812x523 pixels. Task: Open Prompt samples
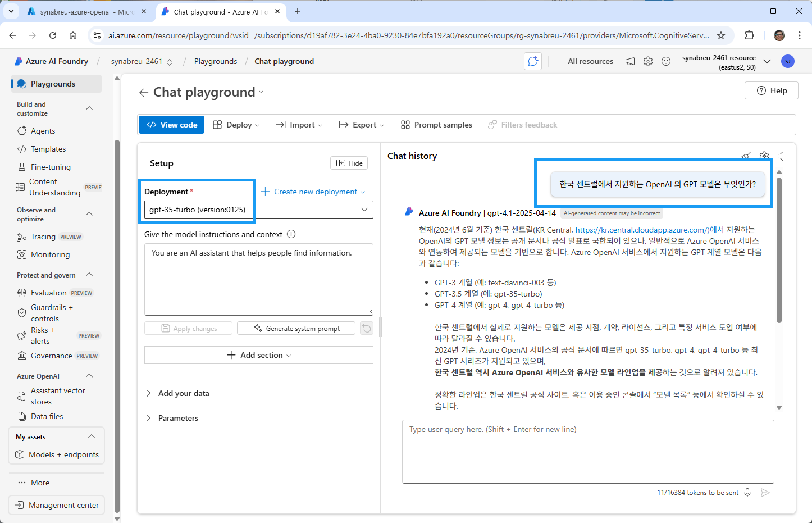[436, 125]
